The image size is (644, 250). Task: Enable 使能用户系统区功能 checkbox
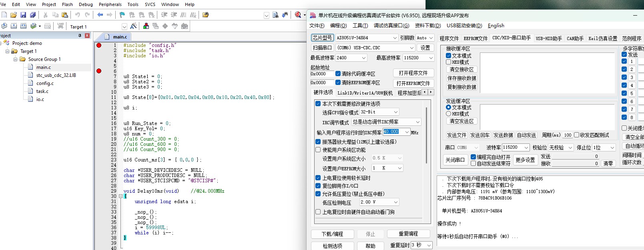coord(318,150)
